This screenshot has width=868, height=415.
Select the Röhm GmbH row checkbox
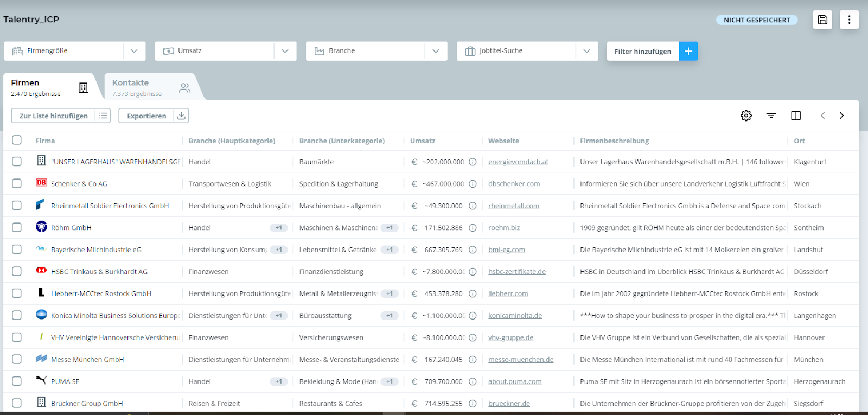[x=17, y=227]
